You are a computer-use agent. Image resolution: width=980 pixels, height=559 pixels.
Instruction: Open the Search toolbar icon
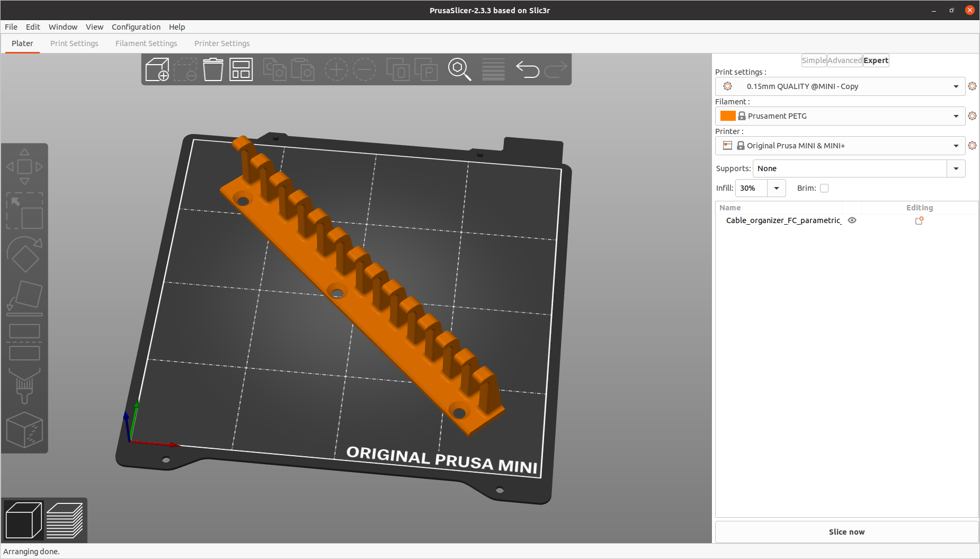460,69
